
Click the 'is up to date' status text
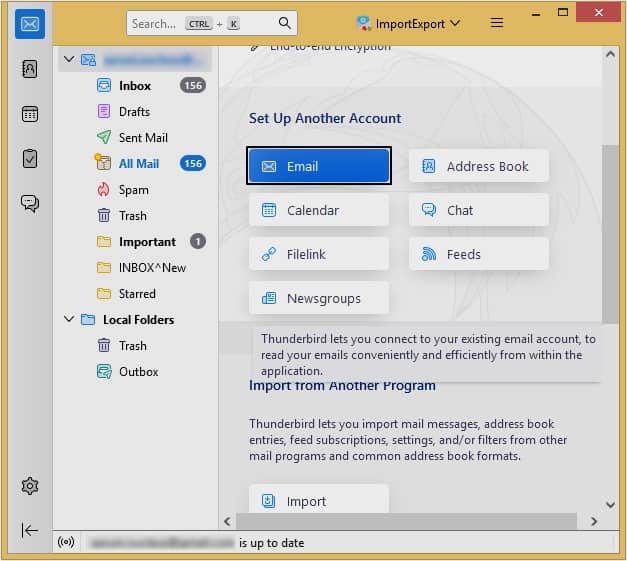272,543
